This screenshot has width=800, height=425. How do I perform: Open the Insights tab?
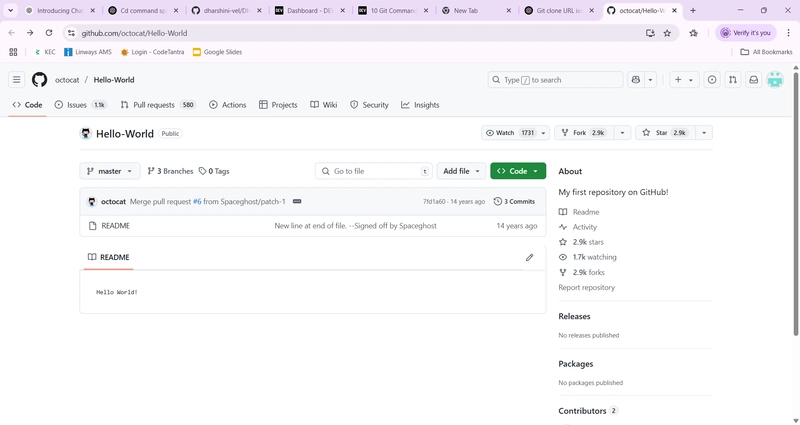pyautogui.click(x=420, y=105)
